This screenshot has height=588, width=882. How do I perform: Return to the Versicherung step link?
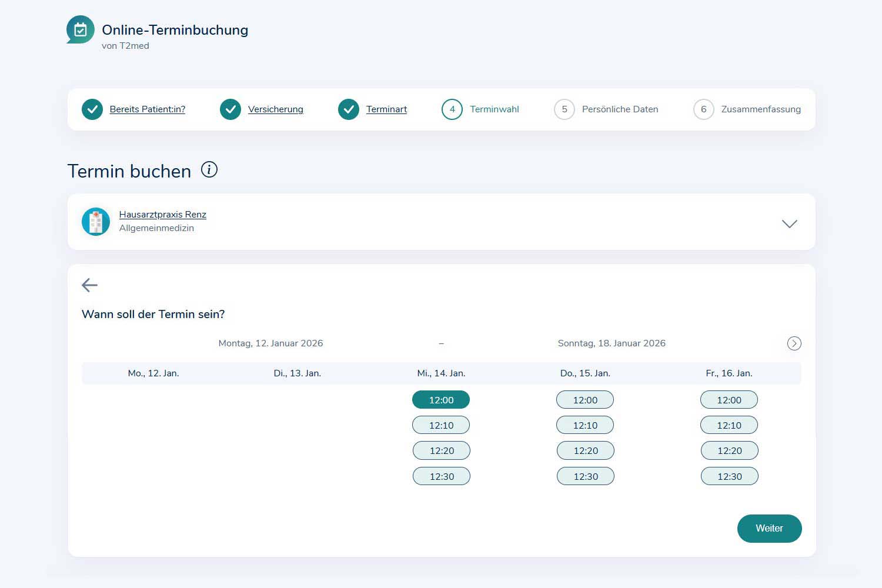click(275, 109)
